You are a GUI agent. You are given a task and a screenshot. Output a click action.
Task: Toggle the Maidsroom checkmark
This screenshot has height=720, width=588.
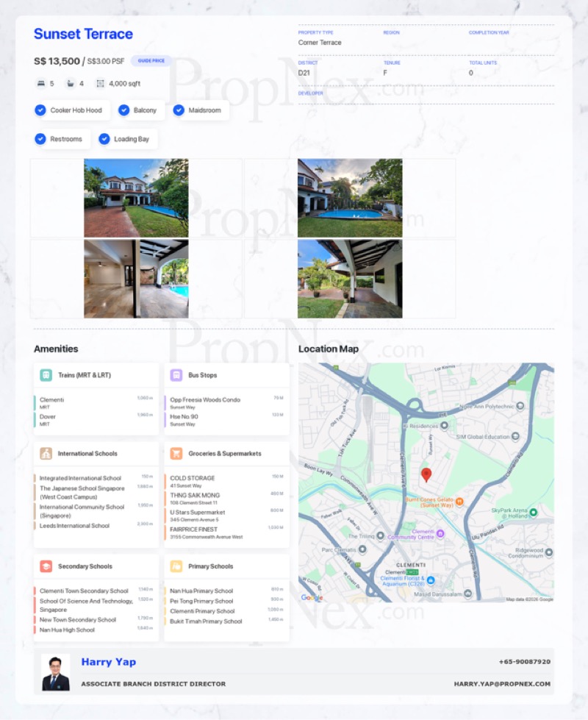click(179, 110)
